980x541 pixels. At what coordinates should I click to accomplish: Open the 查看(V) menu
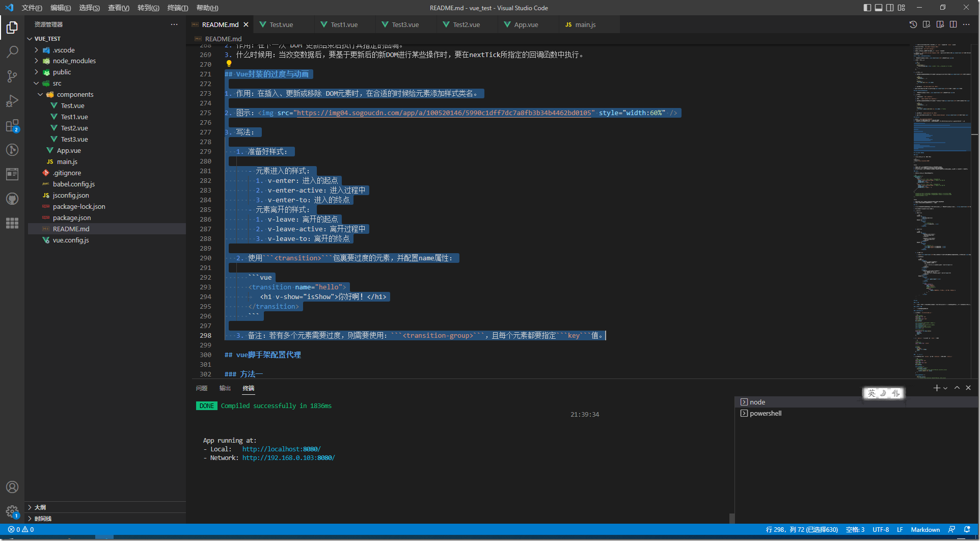(x=119, y=8)
